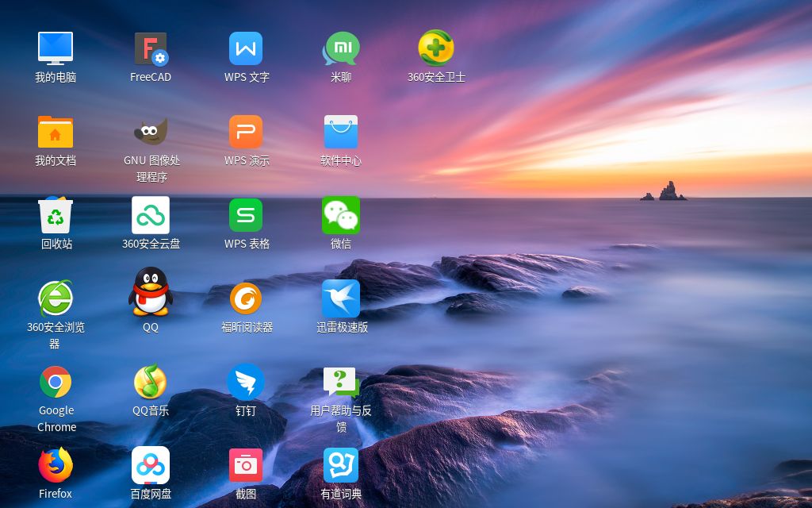The image size is (812, 508).
Task: Open 360安全云盘 cloud drive icon
Action: [x=151, y=215]
